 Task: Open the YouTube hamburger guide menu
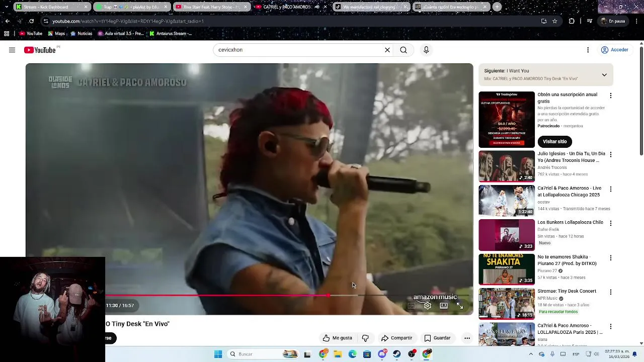click(12, 50)
